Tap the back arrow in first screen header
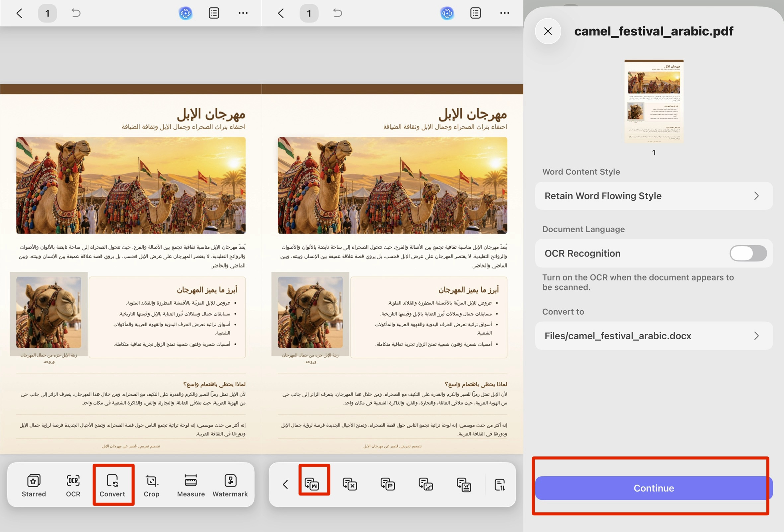Screen dimensions: 784x532 [19, 13]
